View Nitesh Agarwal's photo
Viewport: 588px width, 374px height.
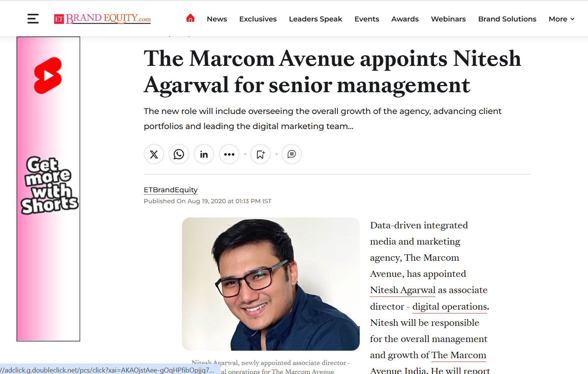tap(271, 284)
